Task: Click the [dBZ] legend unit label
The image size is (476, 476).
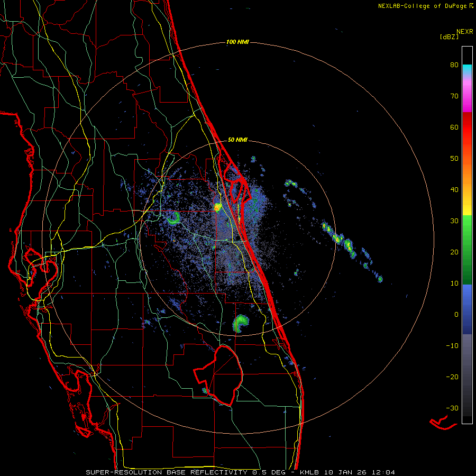Action: tap(449, 36)
